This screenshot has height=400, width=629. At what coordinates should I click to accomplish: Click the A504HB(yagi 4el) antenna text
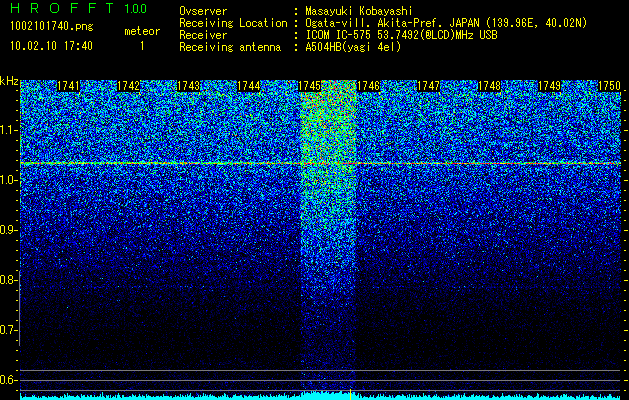(353, 47)
